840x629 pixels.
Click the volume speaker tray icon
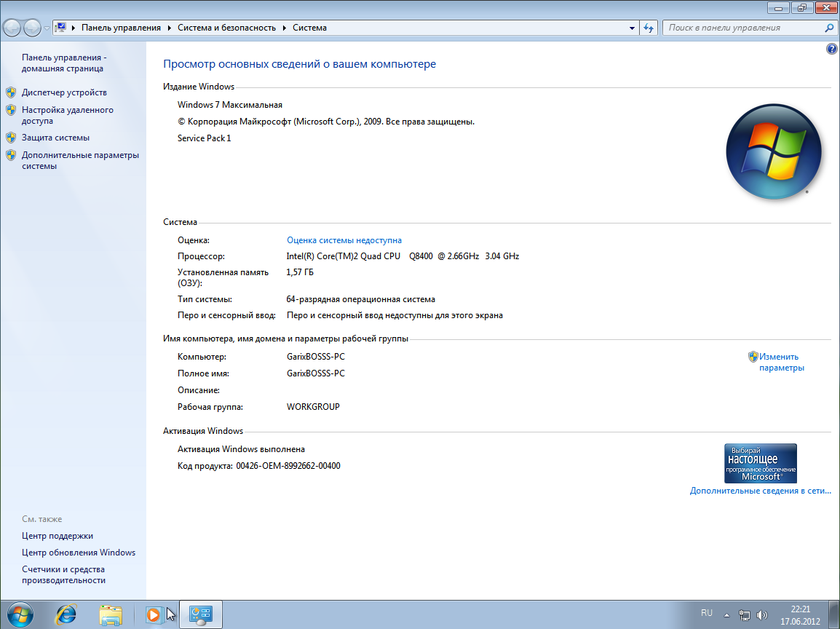tap(761, 615)
